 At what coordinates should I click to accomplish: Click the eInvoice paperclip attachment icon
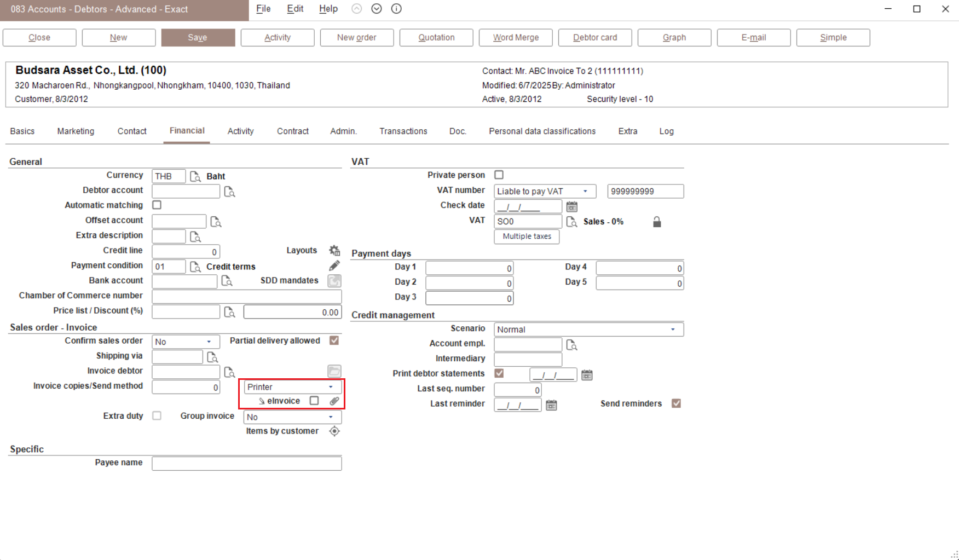click(x=334, y=401)
